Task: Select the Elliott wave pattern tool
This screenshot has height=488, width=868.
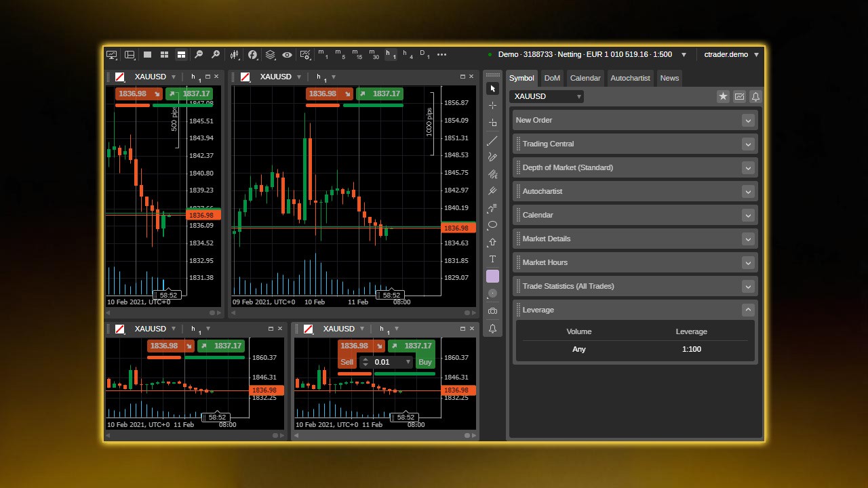Action: coord(493,208)
